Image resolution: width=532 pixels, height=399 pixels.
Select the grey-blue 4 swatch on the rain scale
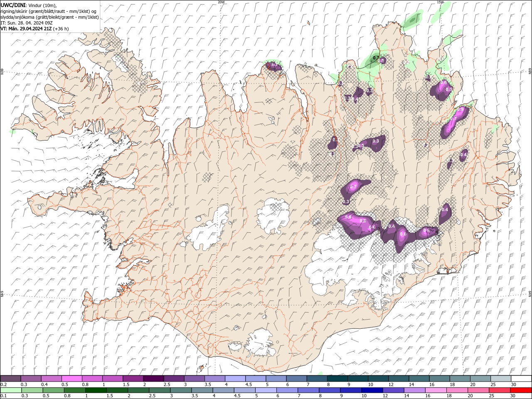(223, 390)
